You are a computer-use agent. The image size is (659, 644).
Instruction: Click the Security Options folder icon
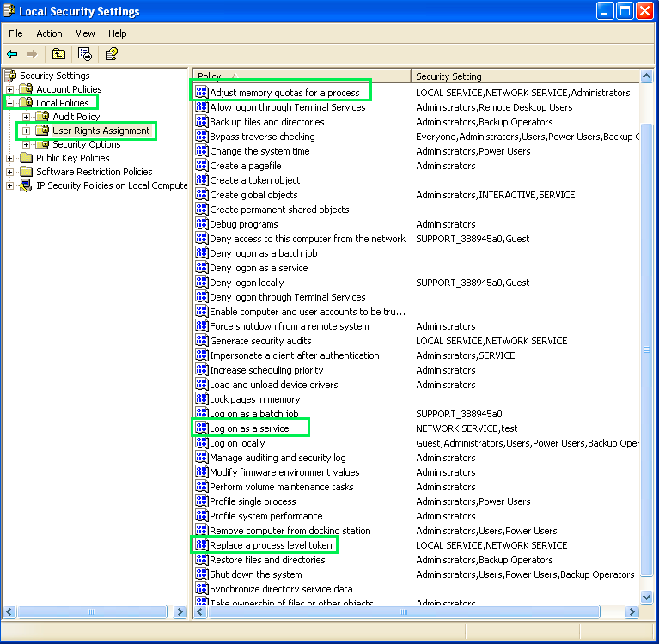[42, 144]
